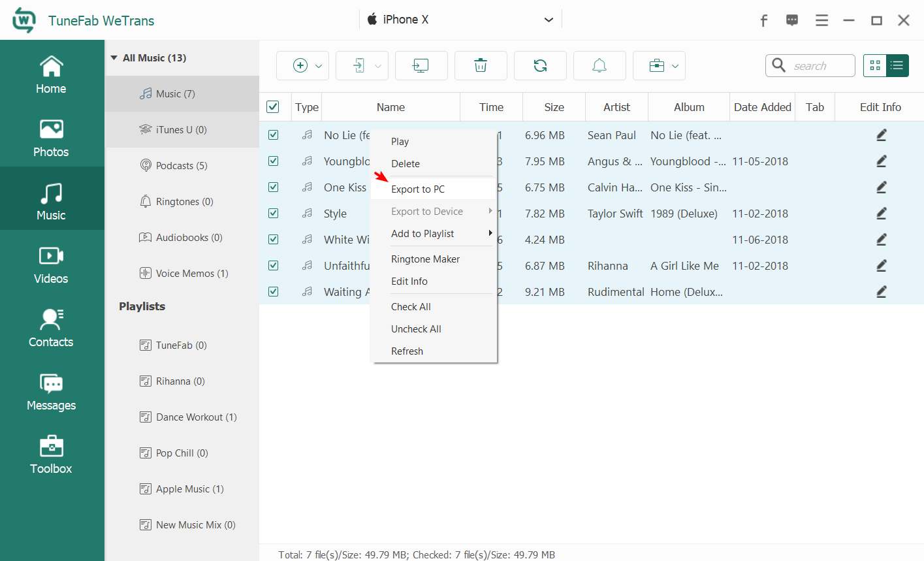
Task: Open the Contacts section
Action: tap(51, 329)
